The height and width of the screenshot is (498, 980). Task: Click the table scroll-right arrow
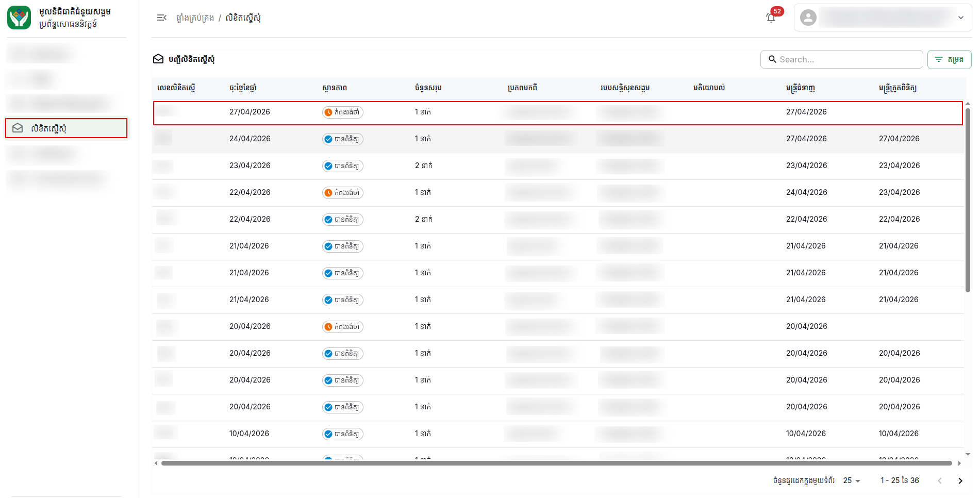tap(959, 463)
